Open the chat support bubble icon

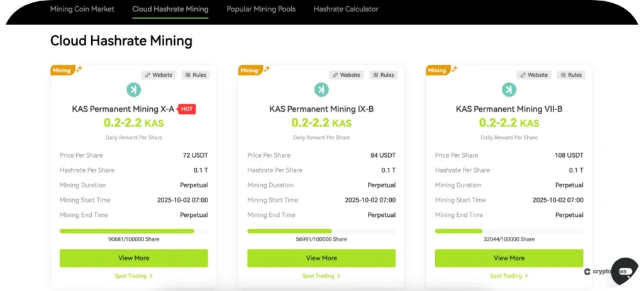click(x=625, y=272)
